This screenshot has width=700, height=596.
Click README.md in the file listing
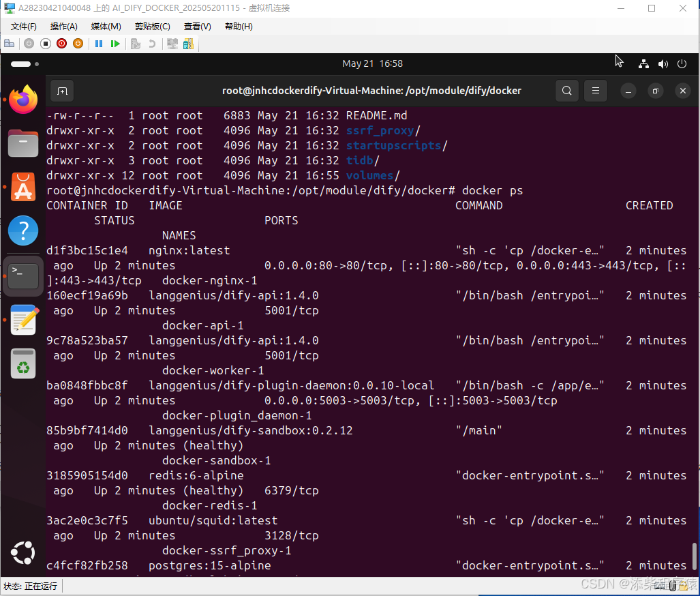pyautogui.click(x=376, y=116)
